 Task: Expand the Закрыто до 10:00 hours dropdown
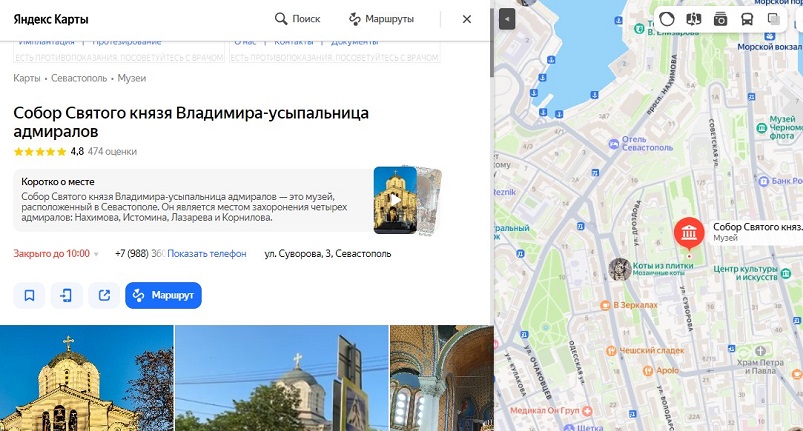point(56,253)
